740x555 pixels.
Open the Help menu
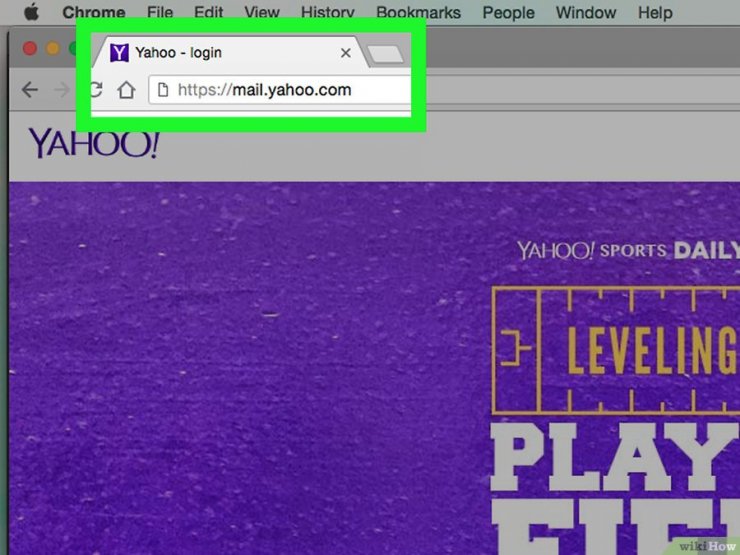click(x=655, y=12)
